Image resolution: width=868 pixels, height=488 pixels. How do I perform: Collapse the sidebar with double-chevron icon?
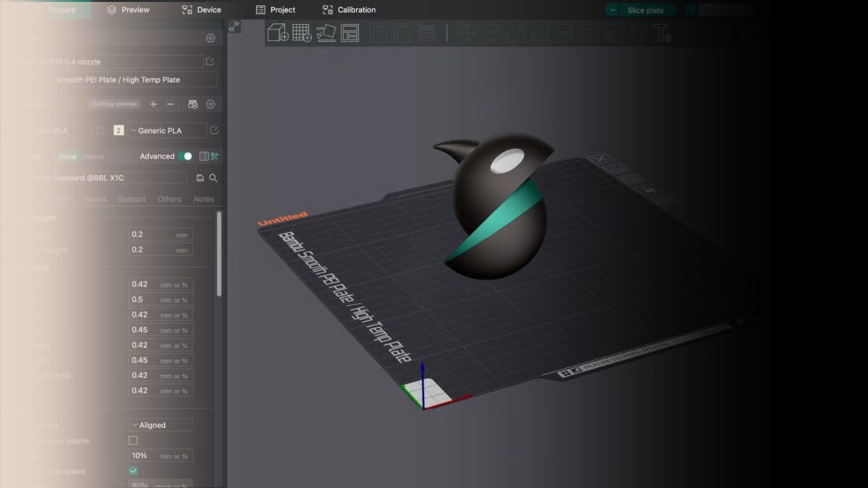click(234, 27)
